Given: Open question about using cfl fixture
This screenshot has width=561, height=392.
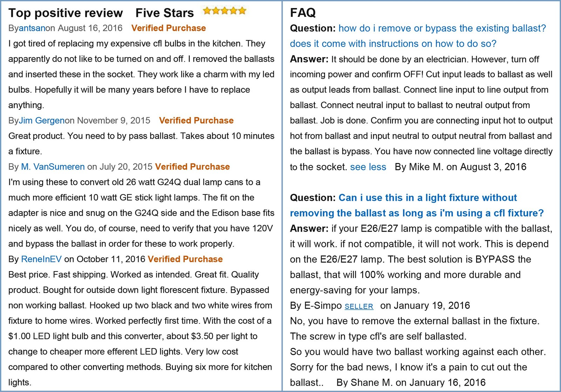Looking at the screenshot, I should [x=417, y=205].
